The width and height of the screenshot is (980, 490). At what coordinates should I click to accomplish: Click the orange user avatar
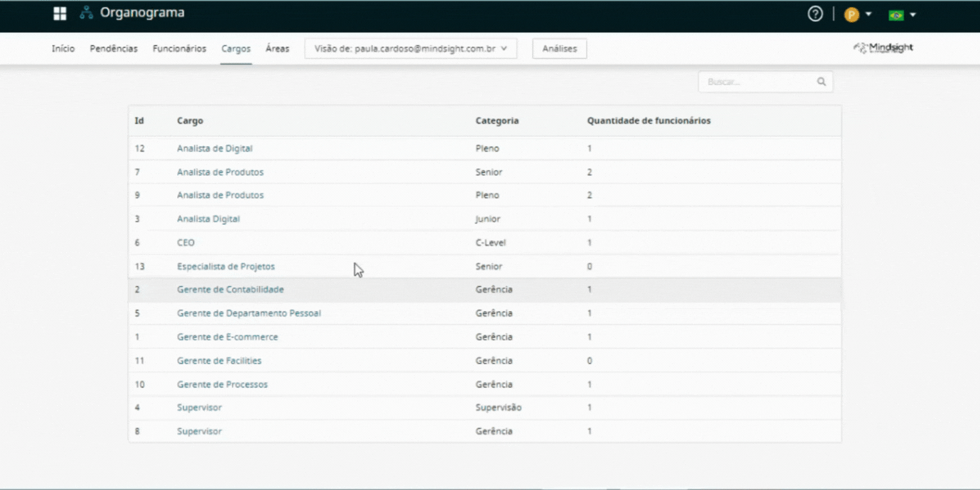tap(852, 15)
